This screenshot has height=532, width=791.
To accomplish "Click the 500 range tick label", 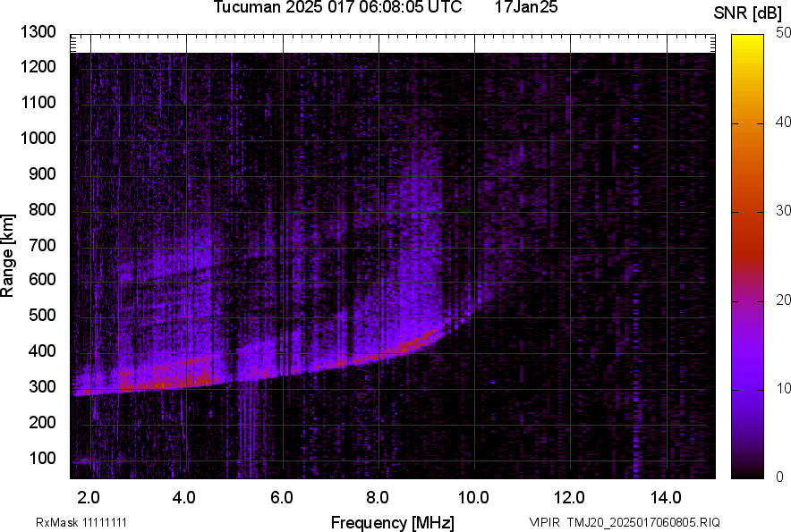I will [x=41, y=316].
